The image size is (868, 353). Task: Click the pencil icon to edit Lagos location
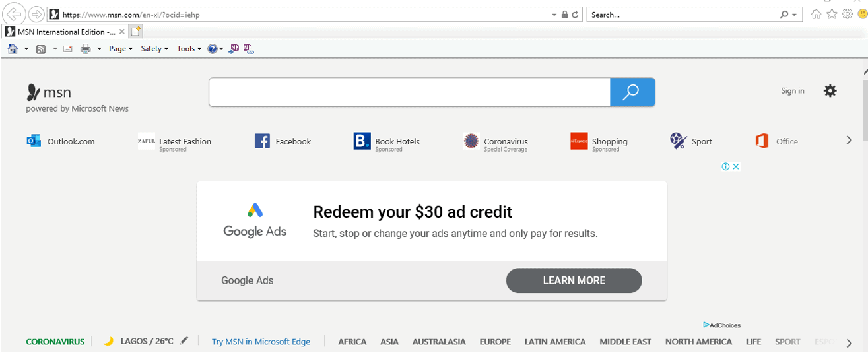tap(184, 340)
